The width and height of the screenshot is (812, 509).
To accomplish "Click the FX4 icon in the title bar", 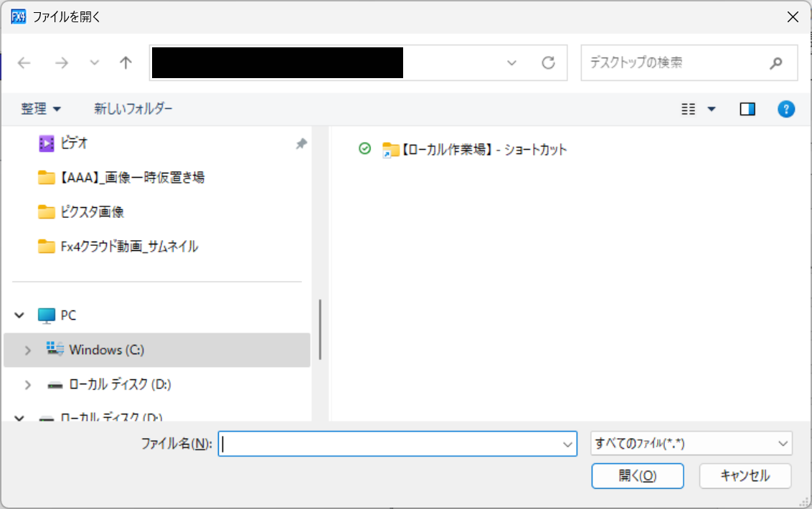I will (17, 16).
